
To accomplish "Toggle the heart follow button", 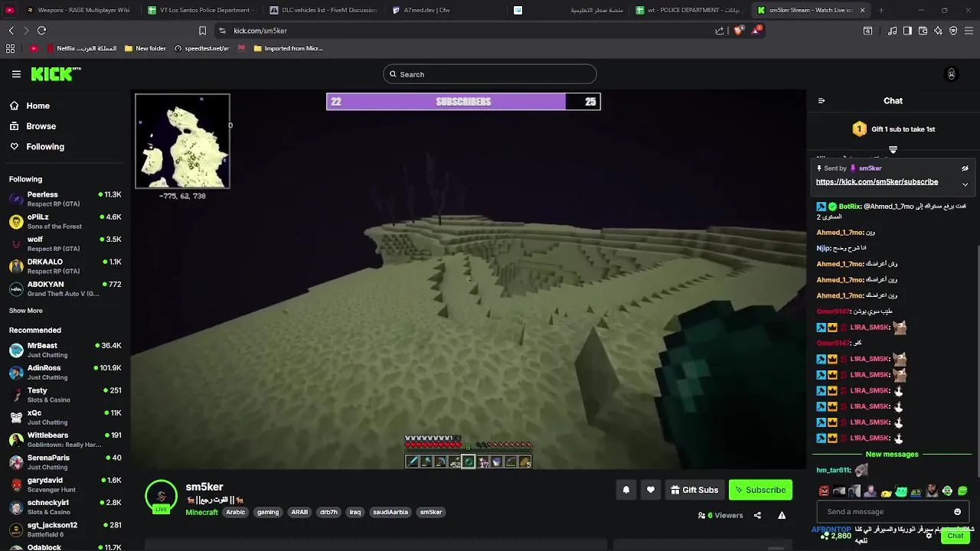I will pyautogui.click(x=650, y=490).
